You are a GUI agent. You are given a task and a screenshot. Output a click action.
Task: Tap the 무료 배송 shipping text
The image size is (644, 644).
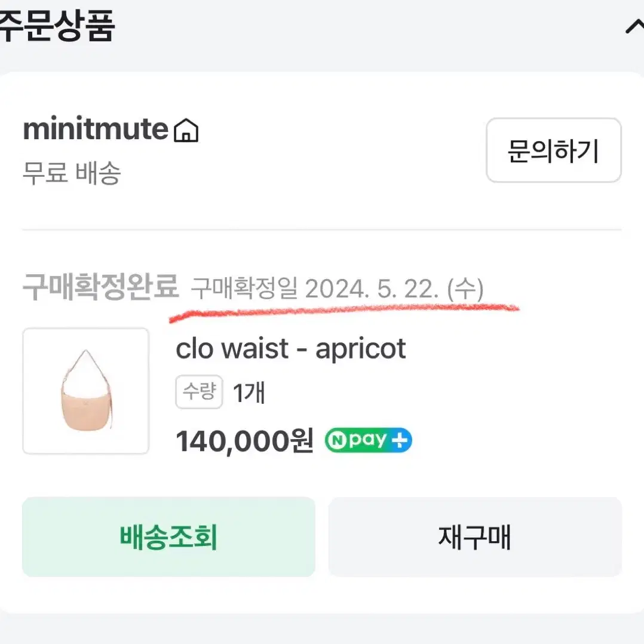72,173
